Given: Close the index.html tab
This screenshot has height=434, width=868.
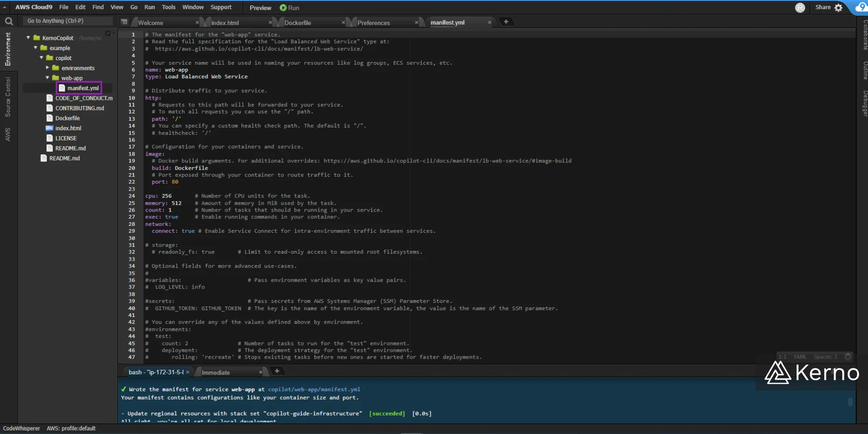Looking at the screenshot, I should [x=270, y=23].
